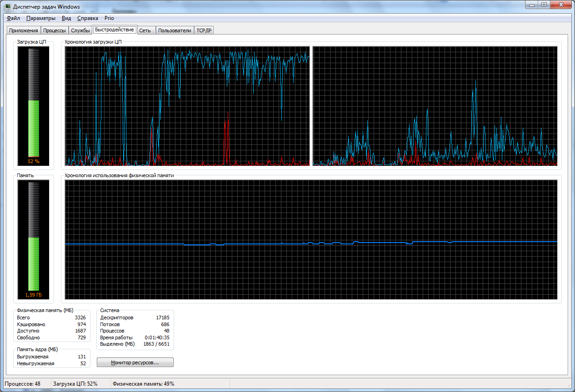Click the Процессов value 48 in Система
Image resolution: width=575 pixels, height=392 pixels.
pos(166,331)
